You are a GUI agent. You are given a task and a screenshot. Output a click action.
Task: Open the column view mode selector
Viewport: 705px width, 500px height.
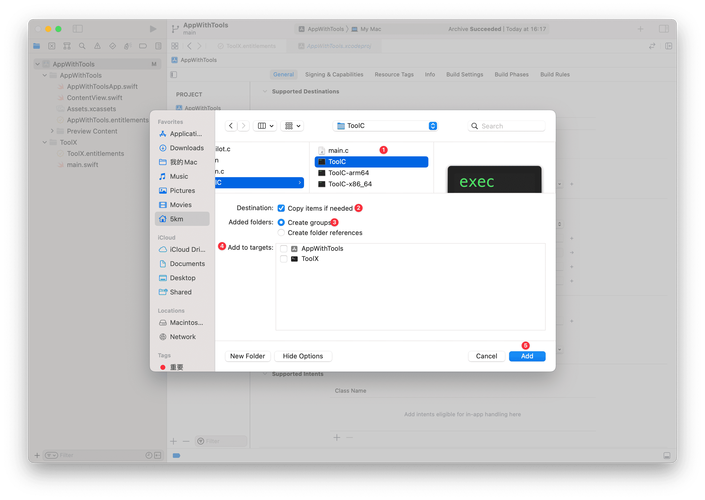coord(265,126)
